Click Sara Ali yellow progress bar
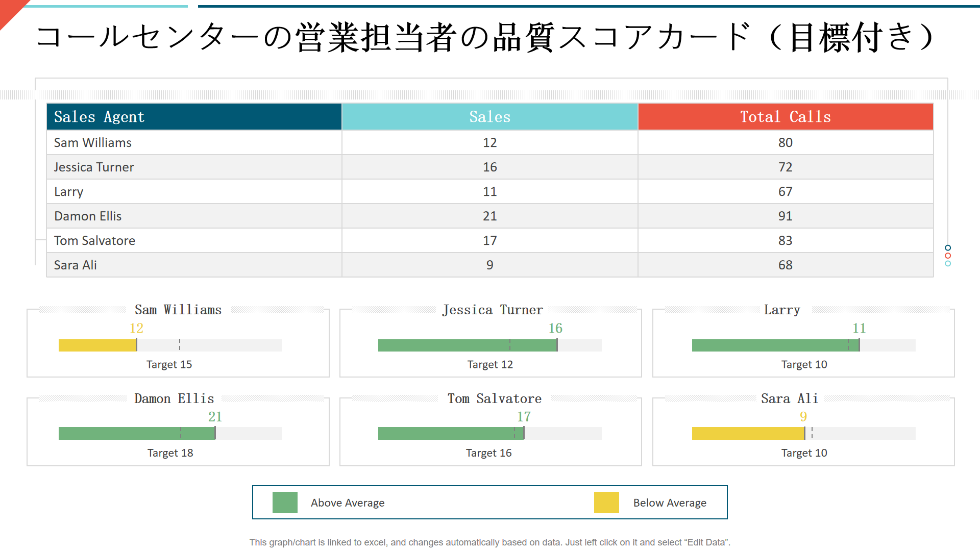The height and width of the screenshot is (551, 980). pos(748,434)
